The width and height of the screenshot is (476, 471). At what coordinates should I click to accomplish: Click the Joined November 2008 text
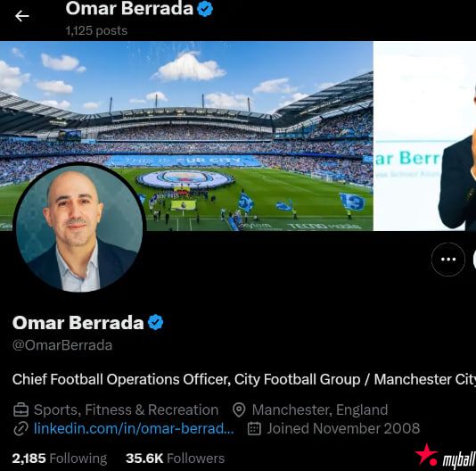(x=343, y=429)
